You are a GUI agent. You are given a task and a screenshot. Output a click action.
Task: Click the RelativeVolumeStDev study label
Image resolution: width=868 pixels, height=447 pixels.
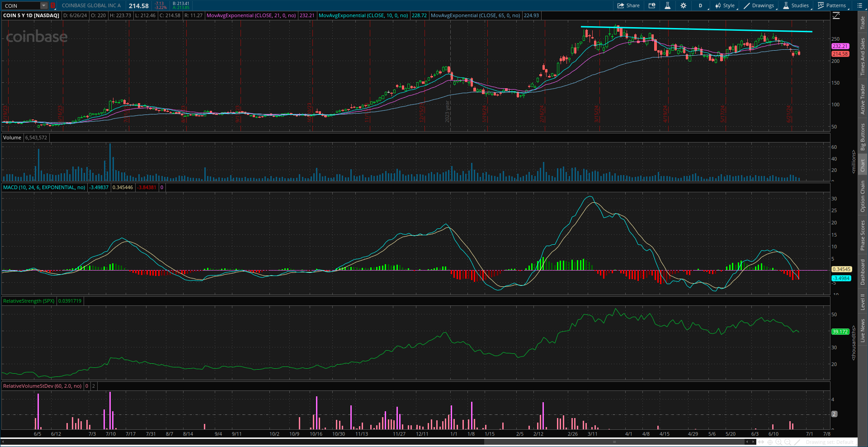[x=42, y=386]
